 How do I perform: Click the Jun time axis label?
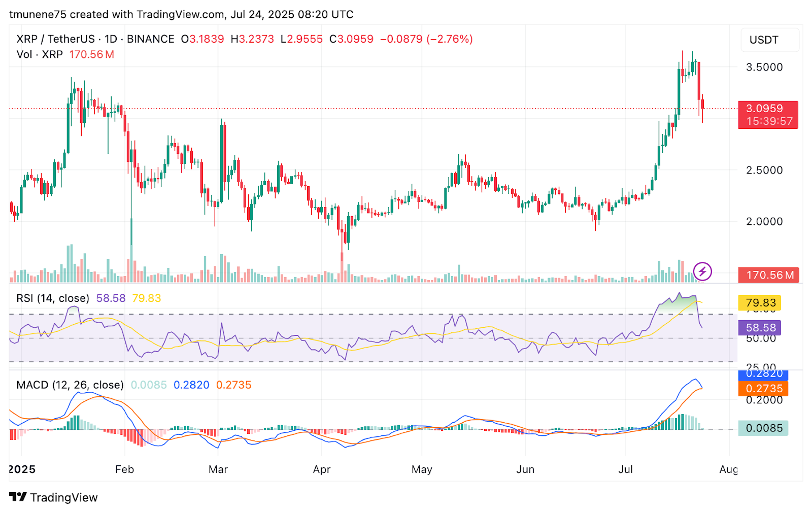[x=525, y=469]
